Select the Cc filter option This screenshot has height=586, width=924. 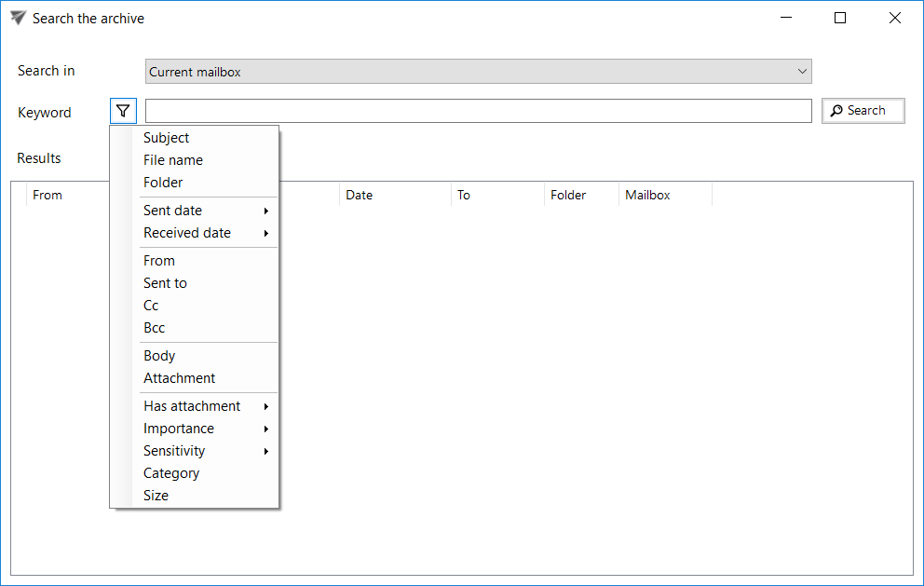click(x=151, y=306)
